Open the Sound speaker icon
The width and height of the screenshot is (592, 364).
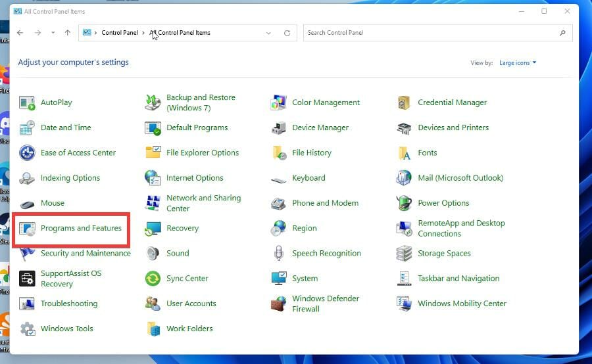click(153, 254)
